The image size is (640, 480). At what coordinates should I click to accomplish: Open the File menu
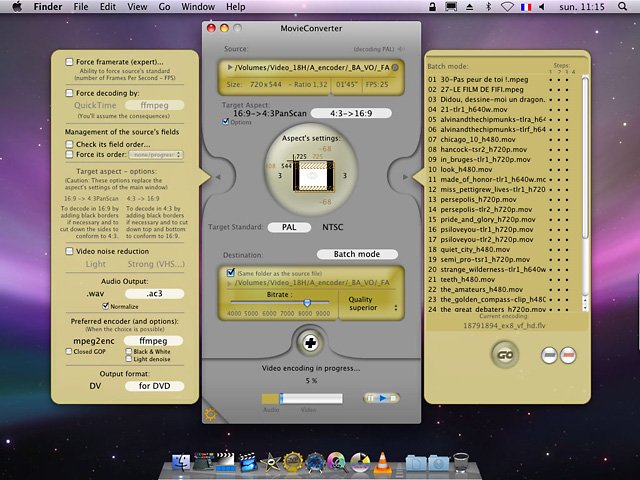click(x=81, y=7)
